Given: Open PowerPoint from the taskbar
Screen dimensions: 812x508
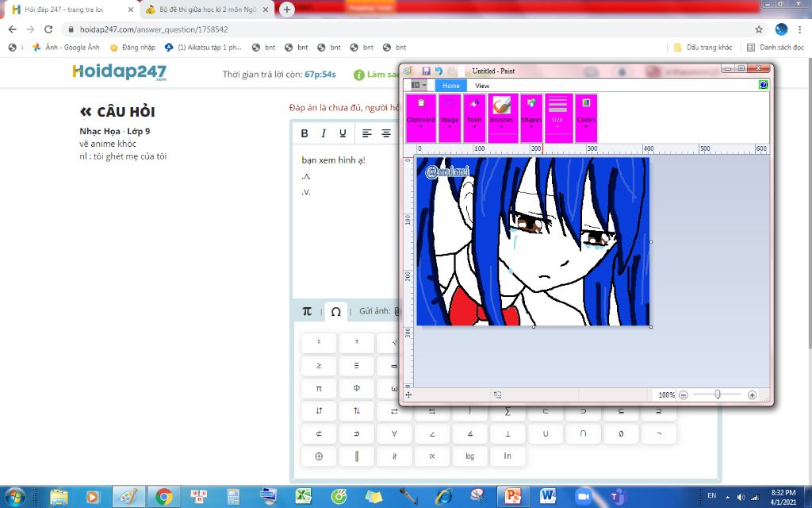Looking at the screenshot, I should click(x=513, y=497).
